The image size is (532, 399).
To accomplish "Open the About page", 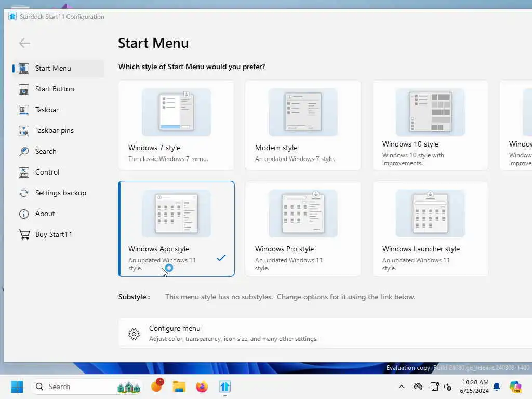I will pos(58,214).
